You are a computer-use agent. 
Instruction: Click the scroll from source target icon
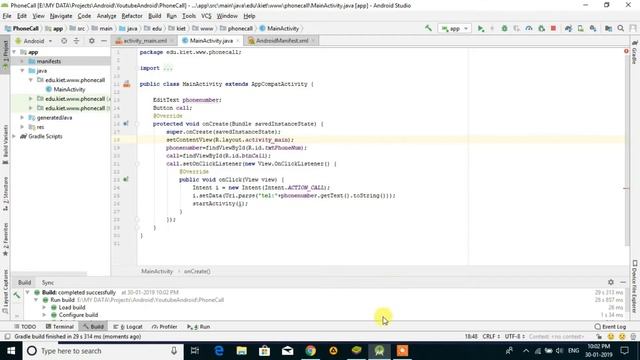tap(64, 41)
